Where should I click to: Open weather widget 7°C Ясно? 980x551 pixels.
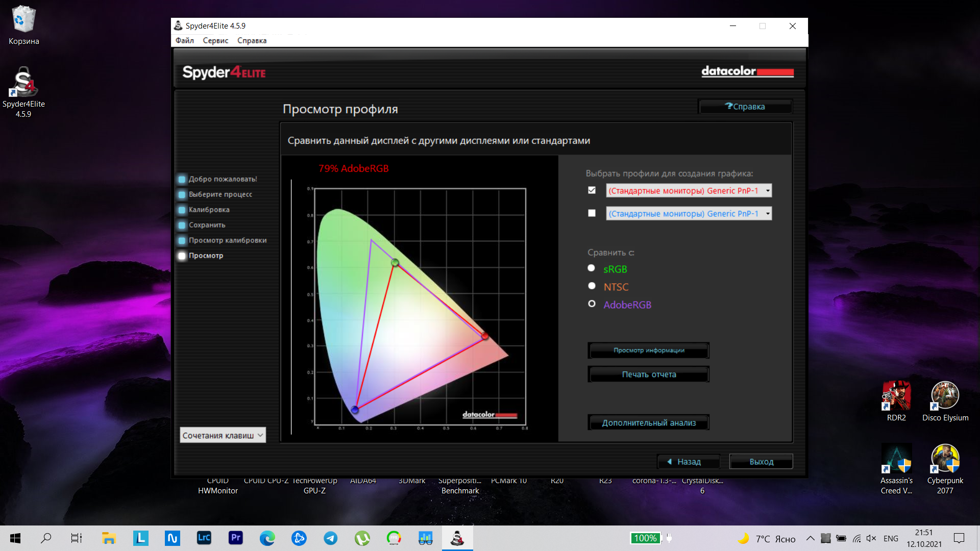[x=767, y=539]
